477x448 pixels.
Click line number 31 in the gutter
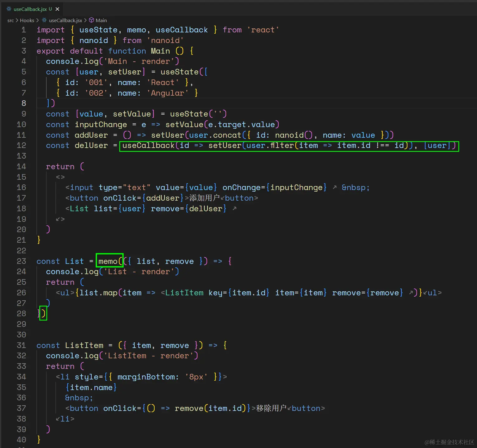click(22, 346)
